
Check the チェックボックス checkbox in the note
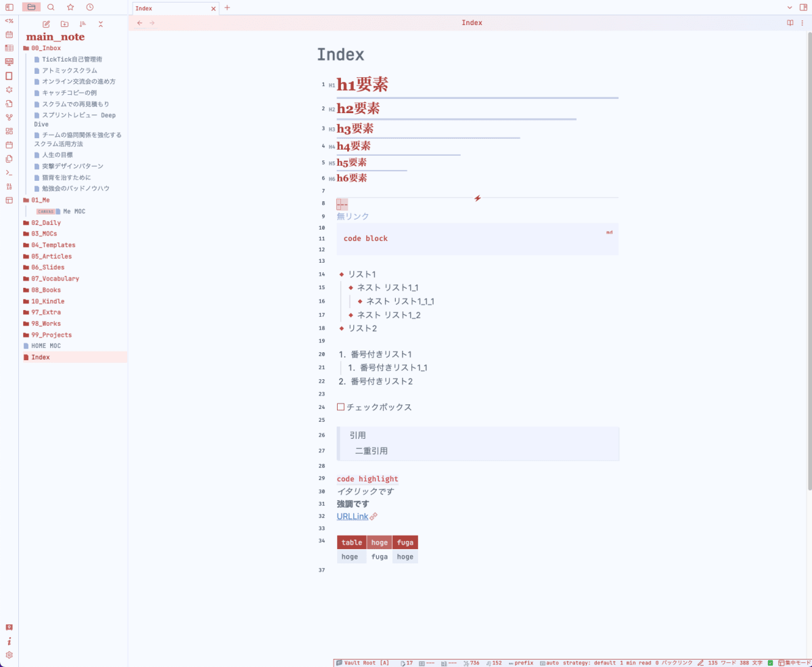coord(340,407)
